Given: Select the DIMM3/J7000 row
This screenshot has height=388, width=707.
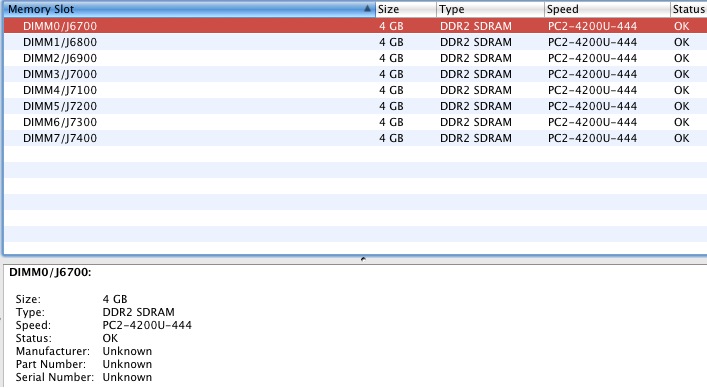Looking at the screenshot, I should [x=355, y=74].
